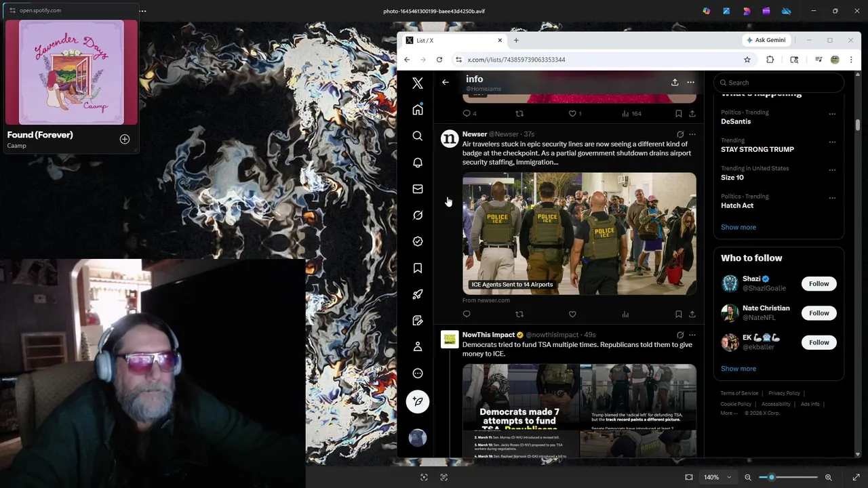Share the info list

coord(675,82)
